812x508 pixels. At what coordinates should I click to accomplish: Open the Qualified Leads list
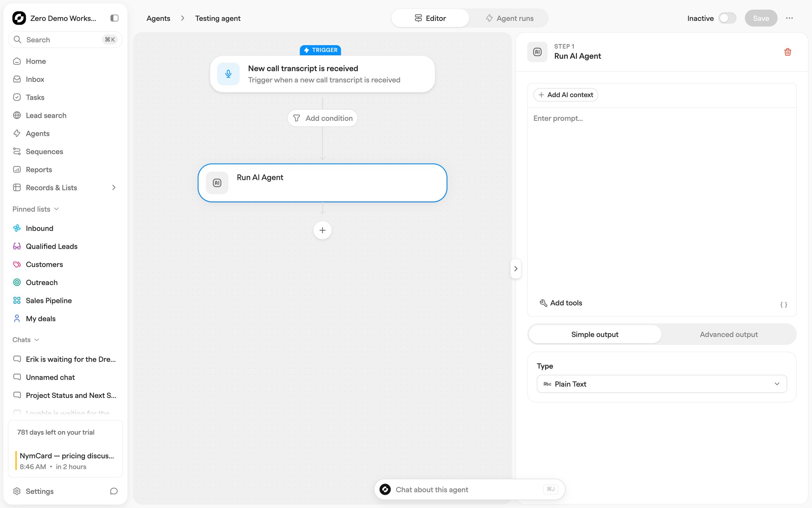tap(65, 246)
